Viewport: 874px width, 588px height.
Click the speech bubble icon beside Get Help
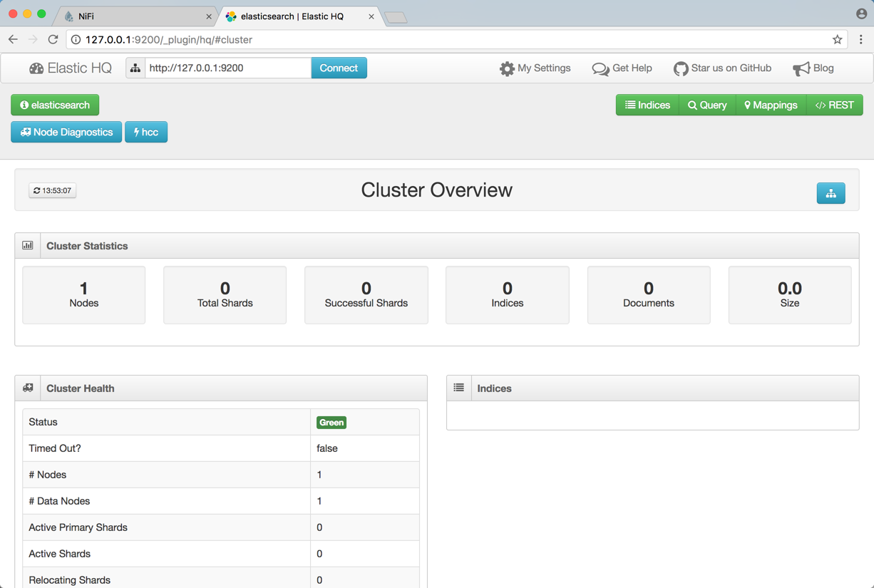600,68
